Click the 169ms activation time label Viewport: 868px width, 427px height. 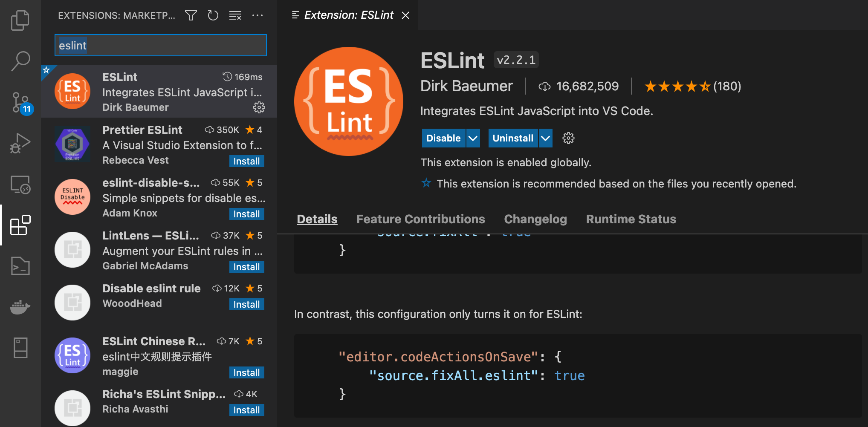coord(243,77)
